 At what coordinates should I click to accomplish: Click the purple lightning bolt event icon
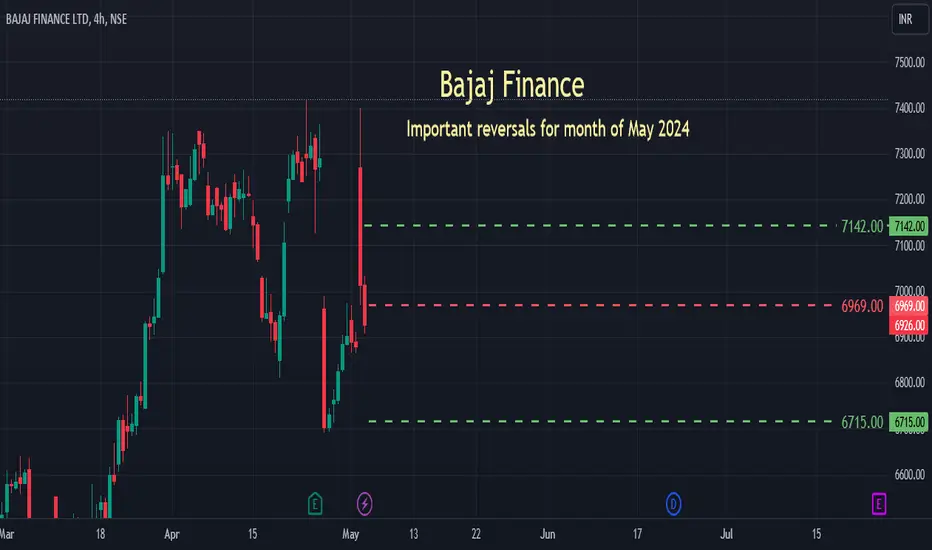[x=364, y=504]
